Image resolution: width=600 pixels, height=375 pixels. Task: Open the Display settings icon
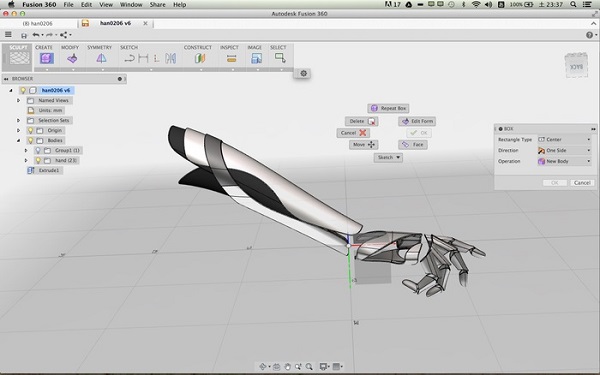(x=323, y=367)
